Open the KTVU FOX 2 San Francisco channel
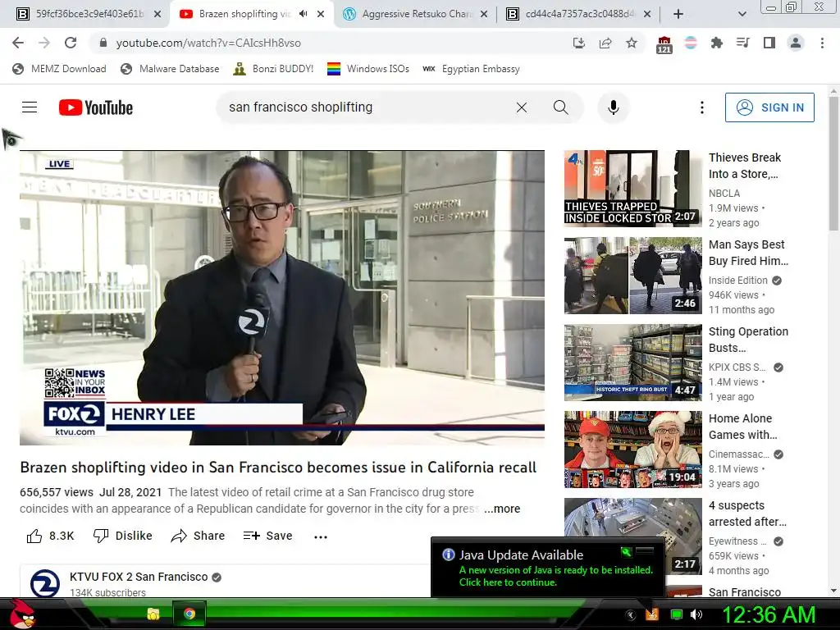Image resolution: width=840 pixels, height=630 pixels. point(139,577)
